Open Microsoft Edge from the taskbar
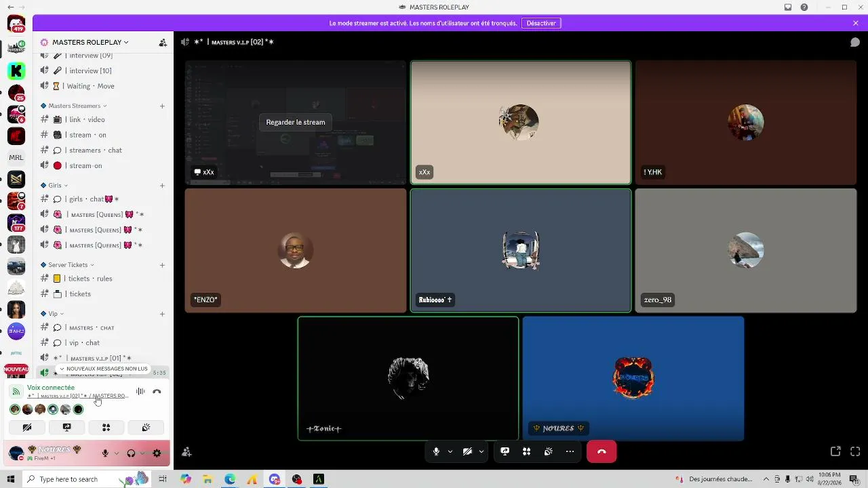The width and height of the screenshot is (868, 488). tap(230, 479)
